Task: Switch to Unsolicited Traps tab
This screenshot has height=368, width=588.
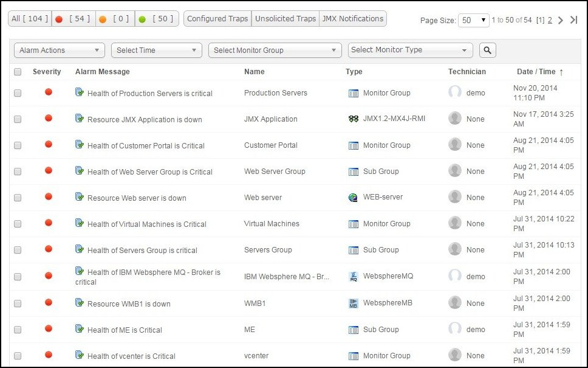Action: click(x=285, y=19)
